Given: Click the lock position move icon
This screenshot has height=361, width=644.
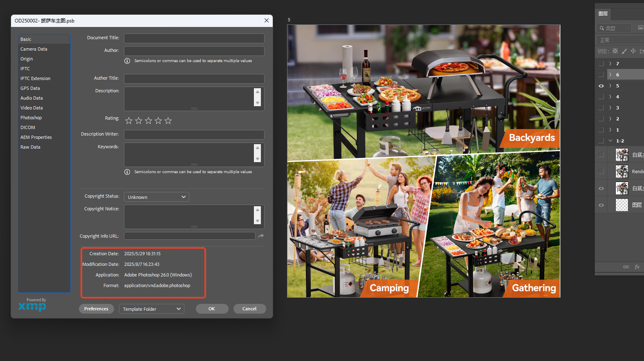Looking at the screenshot, I should click(x=633, y=51).
